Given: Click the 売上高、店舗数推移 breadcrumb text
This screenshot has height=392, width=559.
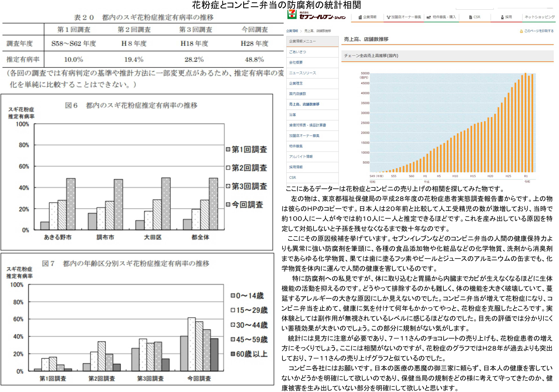Looking at the screenshot, I should tap(318, 31).
